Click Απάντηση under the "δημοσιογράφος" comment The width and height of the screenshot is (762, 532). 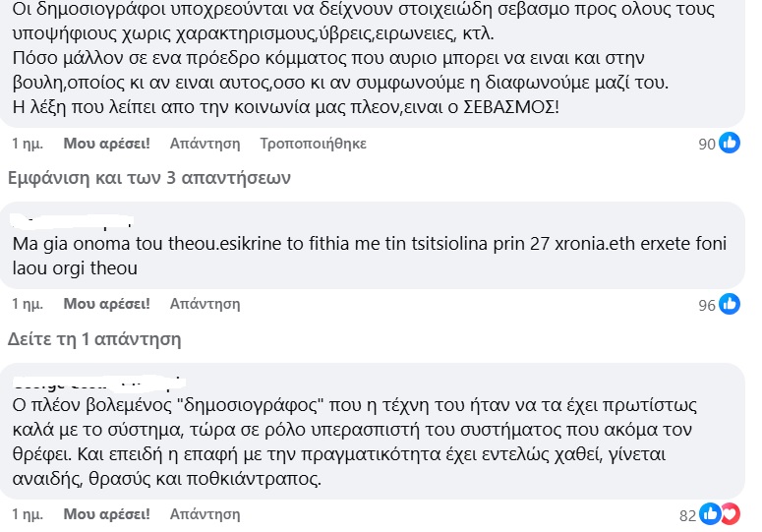point(205,513)
